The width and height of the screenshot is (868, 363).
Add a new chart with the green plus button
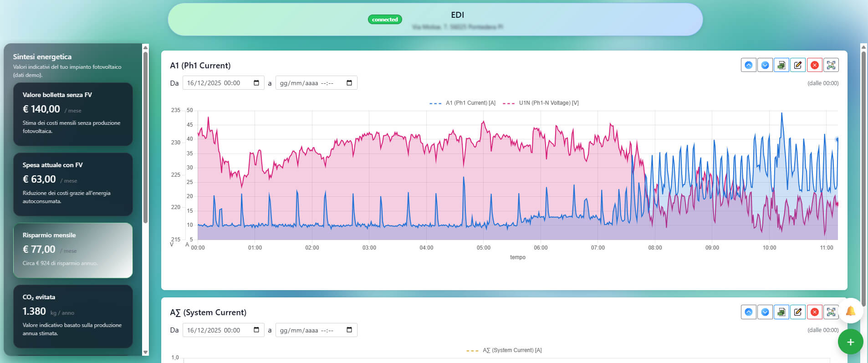(x=850, y=342)
